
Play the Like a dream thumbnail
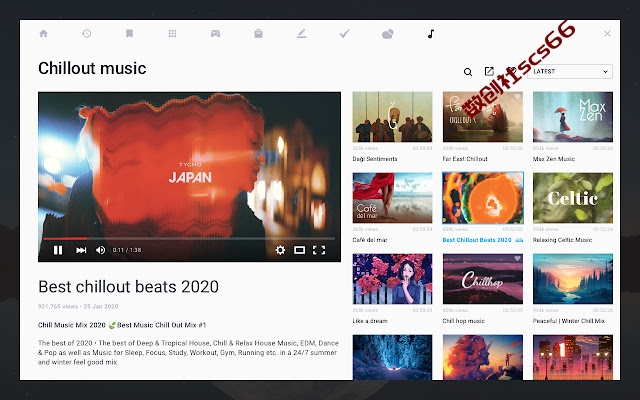click(x=392, y=279)
